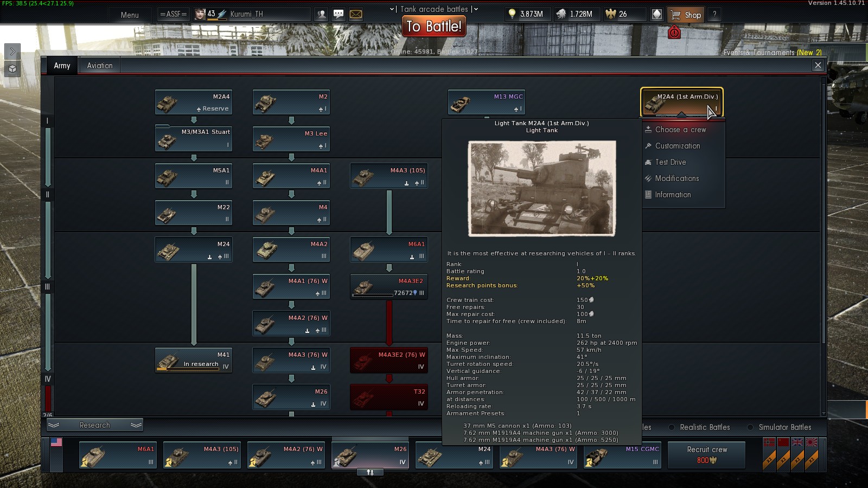Screen dimensions: 868x488
Task: Click the cube icon on left sidebar
Action: click(12, 69)
